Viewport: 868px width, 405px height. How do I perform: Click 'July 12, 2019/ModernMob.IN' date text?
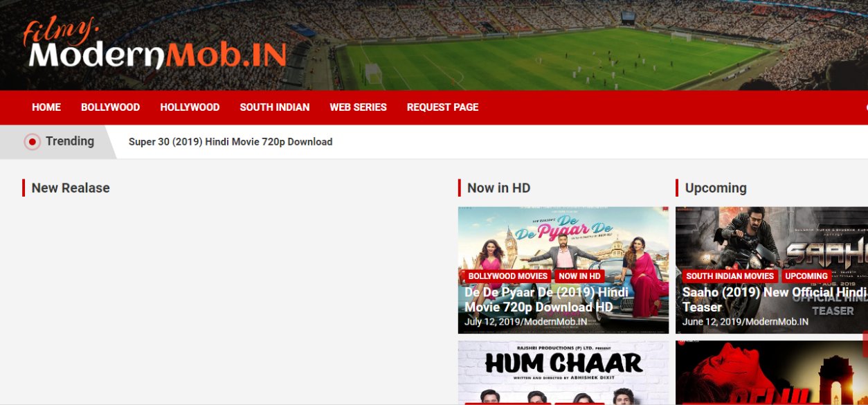tap(526, 322)
